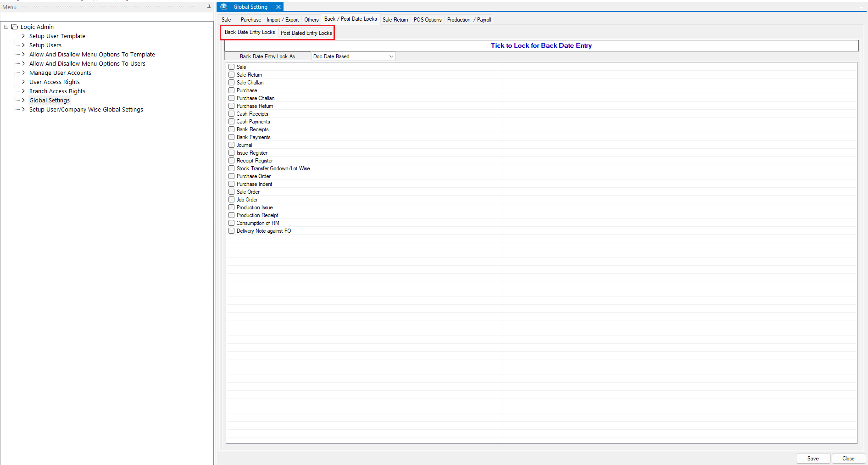The image size is (868, 465).
Task: Tick the Sale Return checkbox
Action: click(x=232, y=75)
